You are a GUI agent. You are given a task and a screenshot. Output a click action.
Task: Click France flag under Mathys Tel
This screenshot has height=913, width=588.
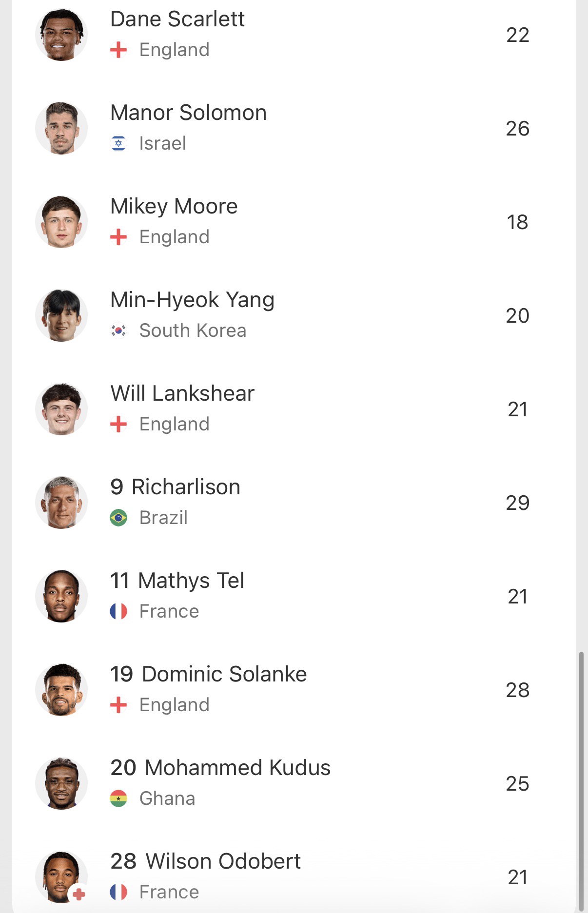[118, 611]
